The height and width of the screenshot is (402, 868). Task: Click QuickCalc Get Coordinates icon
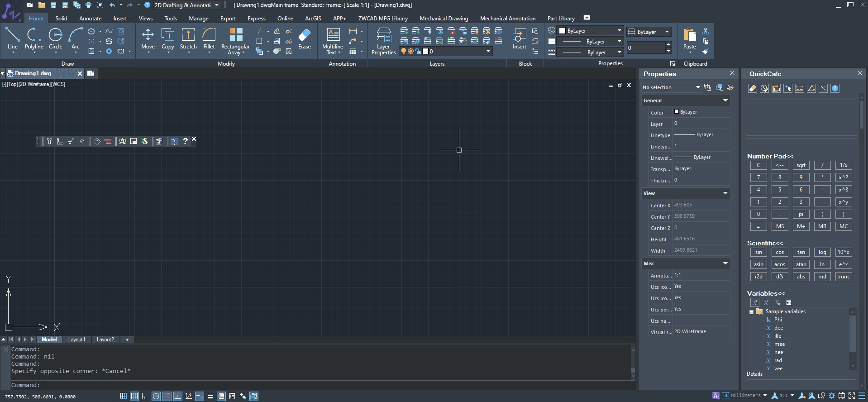click(x=788, y=88)
